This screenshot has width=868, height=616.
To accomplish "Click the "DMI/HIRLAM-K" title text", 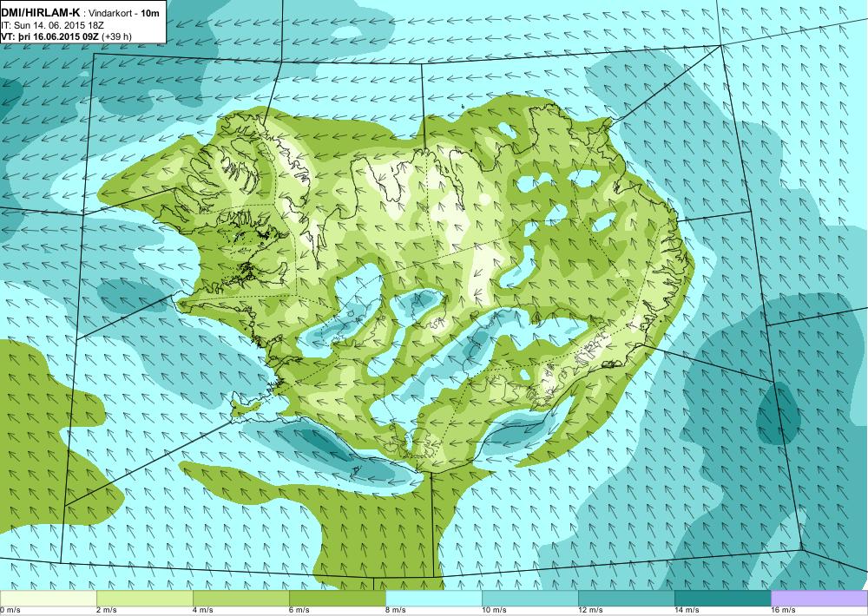I will coord(41,12).
